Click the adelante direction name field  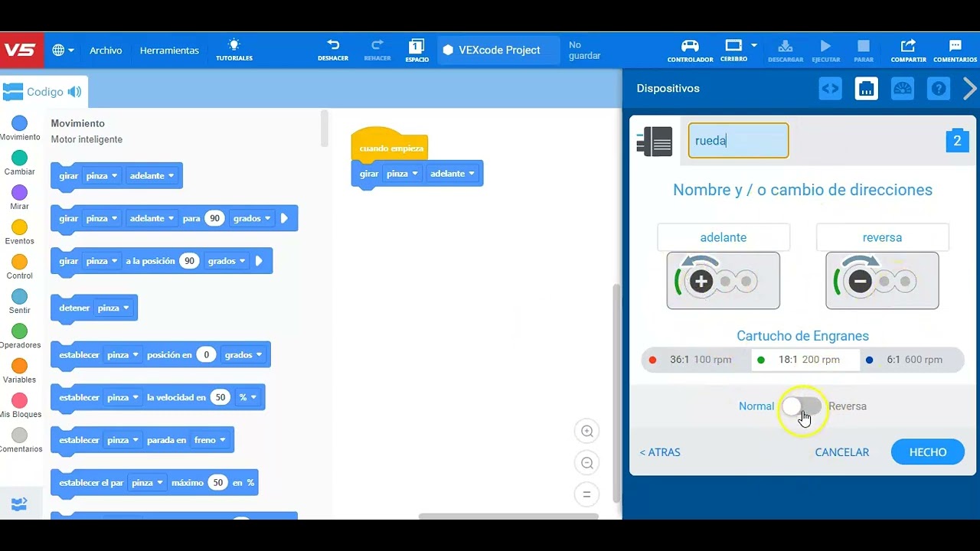click(x=724, y=237)
